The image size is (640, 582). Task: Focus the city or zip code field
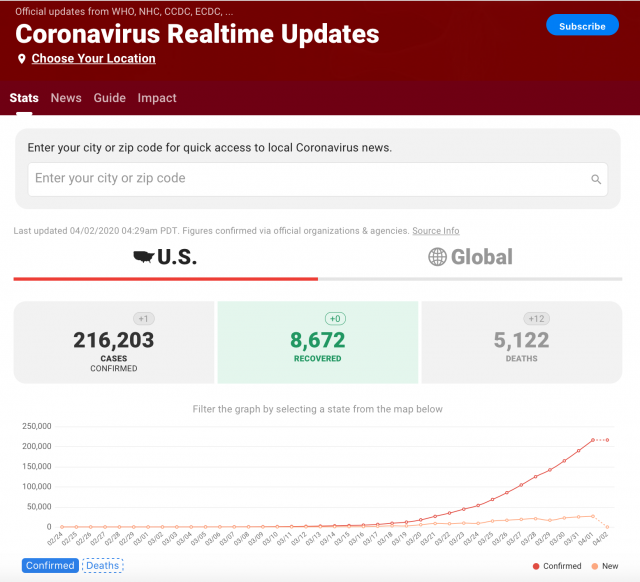pyautogui.click(x=305, y=179)
